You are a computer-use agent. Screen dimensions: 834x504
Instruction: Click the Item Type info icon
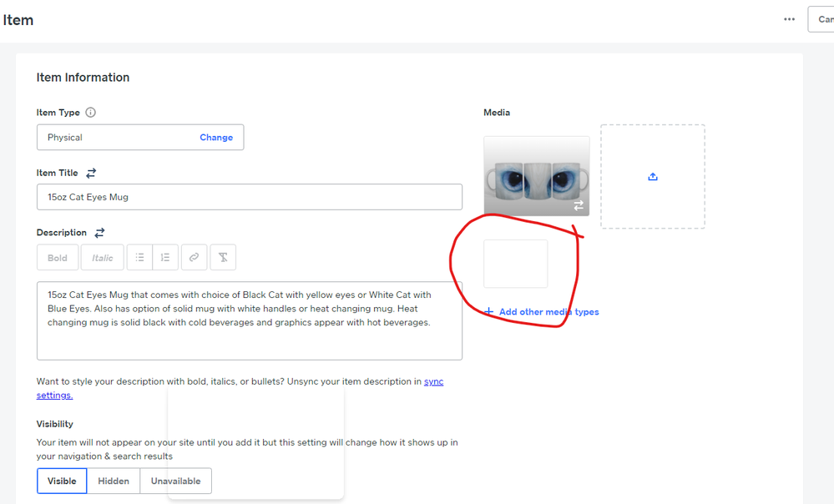[x=91, y=112]
